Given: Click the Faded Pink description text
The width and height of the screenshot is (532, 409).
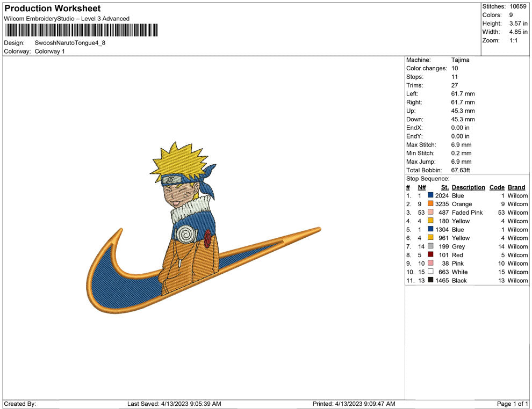Looking at the screenshot, I should click(467, 213).
